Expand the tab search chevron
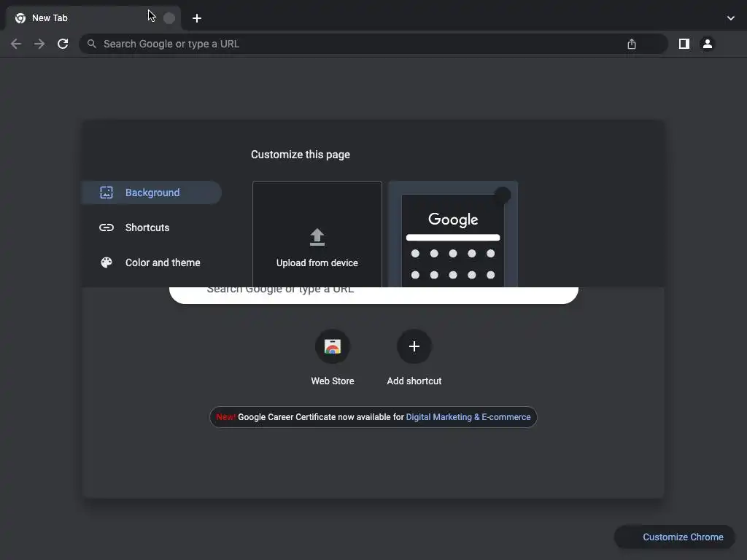This screenshot has height=560, width=747. coord(730,18)
